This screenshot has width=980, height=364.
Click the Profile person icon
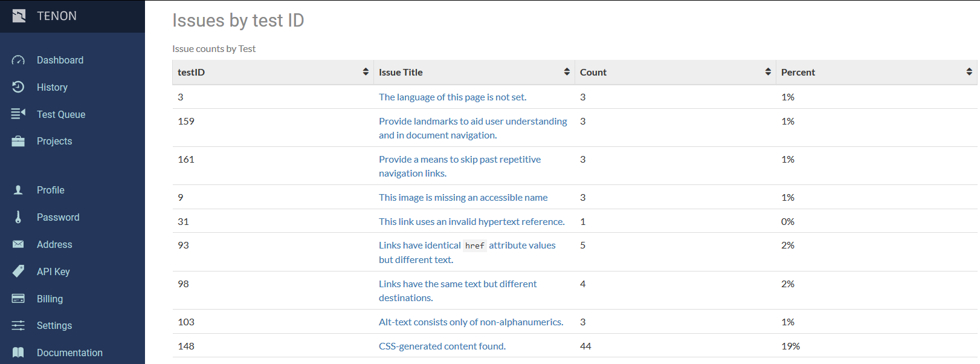tap(18, 190)
